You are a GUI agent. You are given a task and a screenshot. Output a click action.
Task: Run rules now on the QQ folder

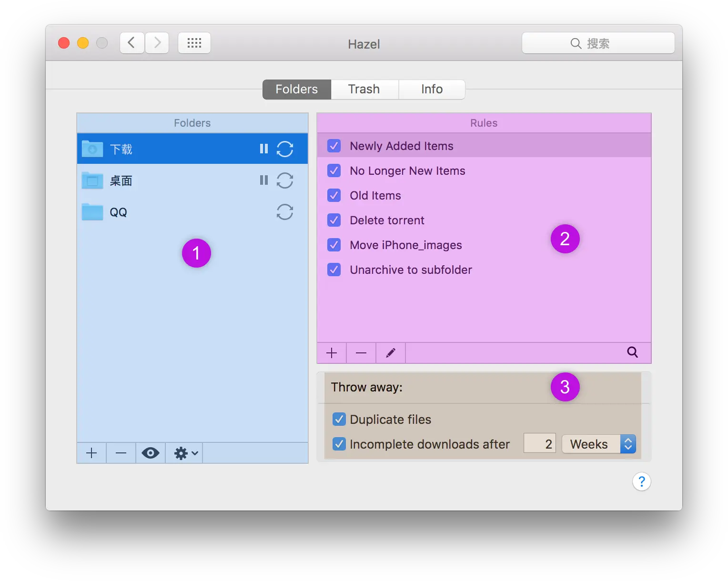[285, 211]
